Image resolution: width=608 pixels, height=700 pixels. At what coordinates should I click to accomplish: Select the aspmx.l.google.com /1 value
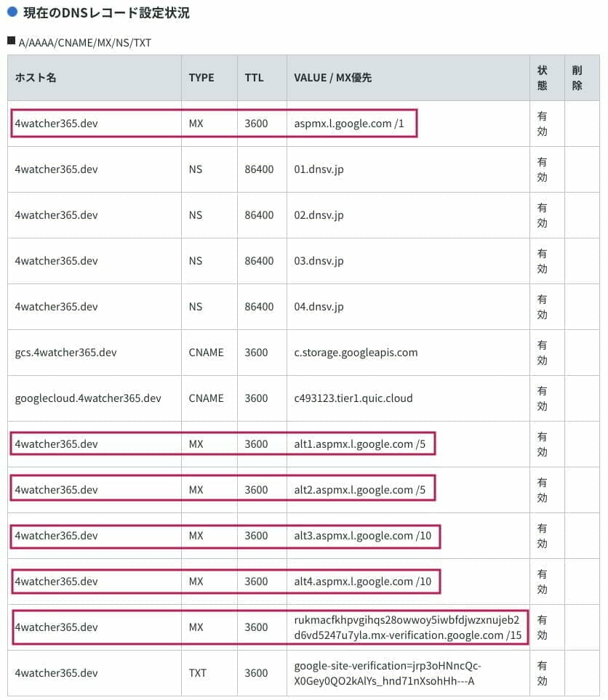coord(349,124)
